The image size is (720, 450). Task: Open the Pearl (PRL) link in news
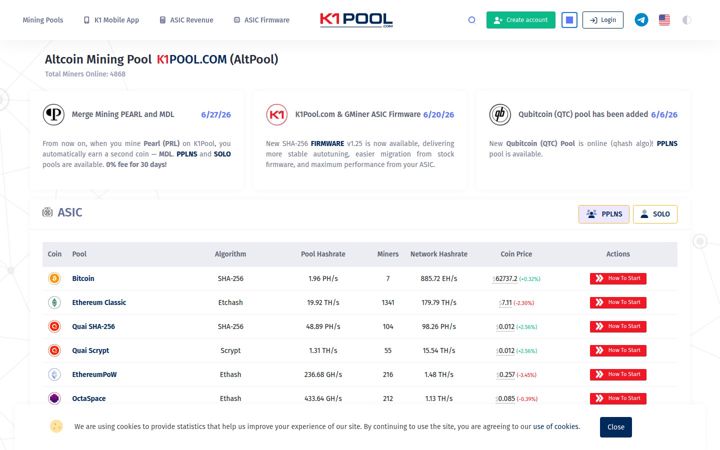click(x=161, y=143)
